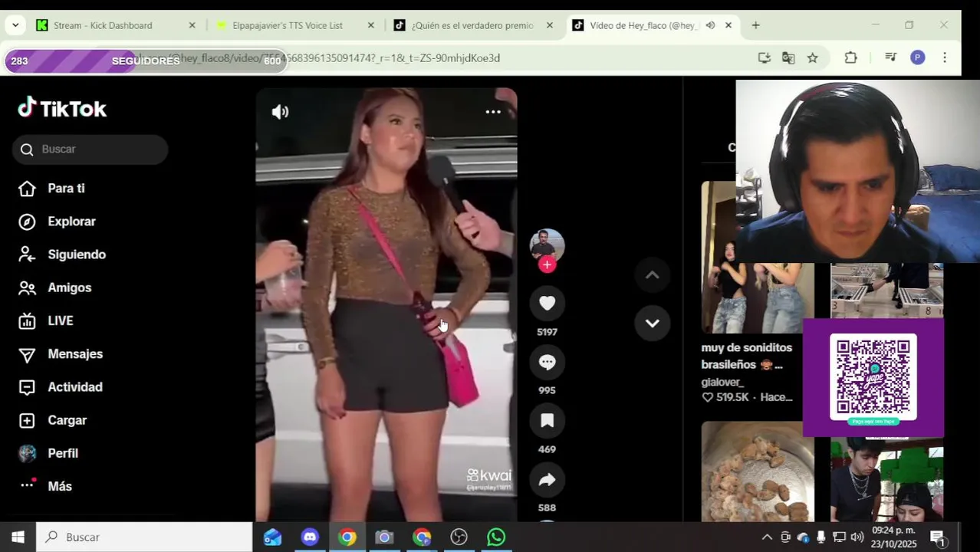Mute the Video de Hey_flaco tab audio

710,25
